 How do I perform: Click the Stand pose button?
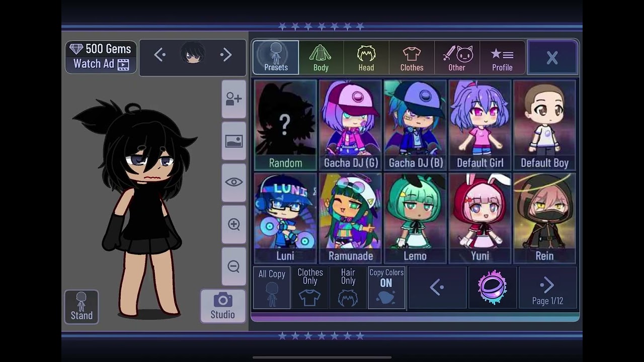82,307
